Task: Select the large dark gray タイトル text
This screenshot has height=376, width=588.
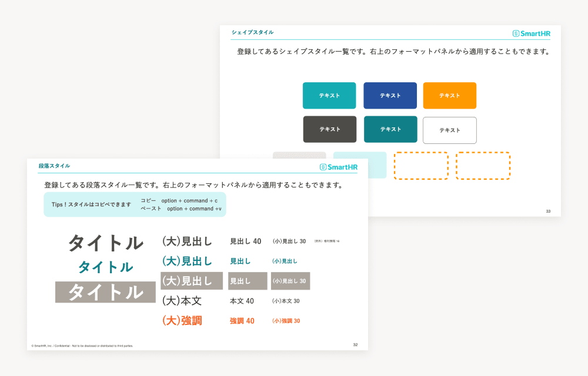Action: pyautogui.click(x=105, y=243)
